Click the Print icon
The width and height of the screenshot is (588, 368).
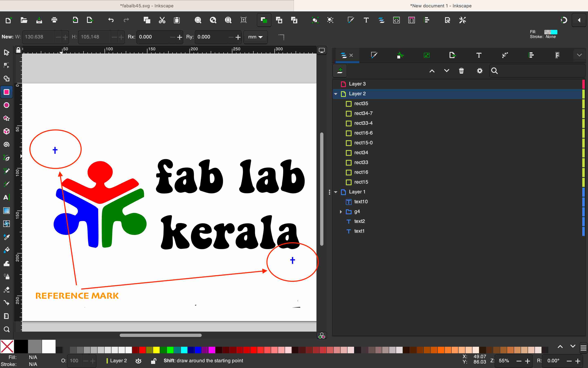(55, 20)
